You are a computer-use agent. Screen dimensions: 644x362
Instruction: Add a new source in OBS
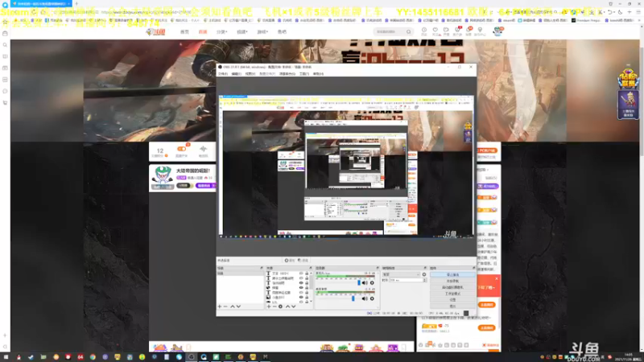(x=269, y=306)
